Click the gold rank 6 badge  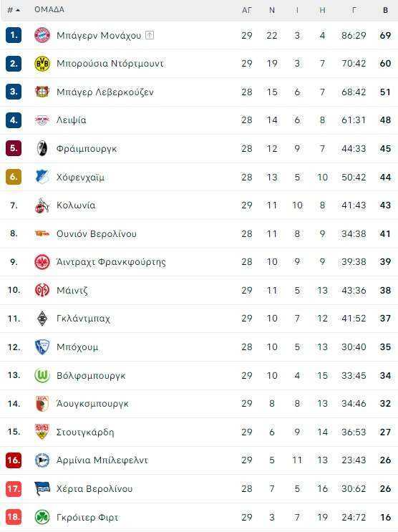coord(14,177)
